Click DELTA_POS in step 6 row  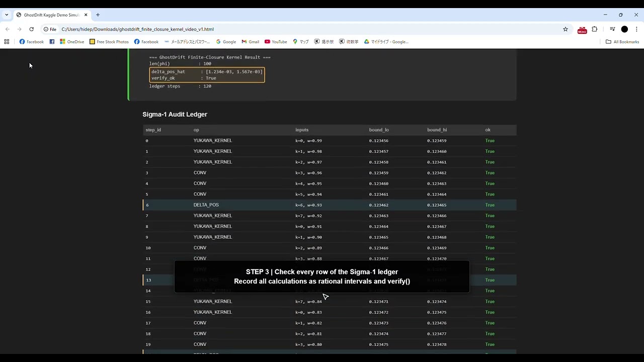pyautogui.click(x=206, y=205)
